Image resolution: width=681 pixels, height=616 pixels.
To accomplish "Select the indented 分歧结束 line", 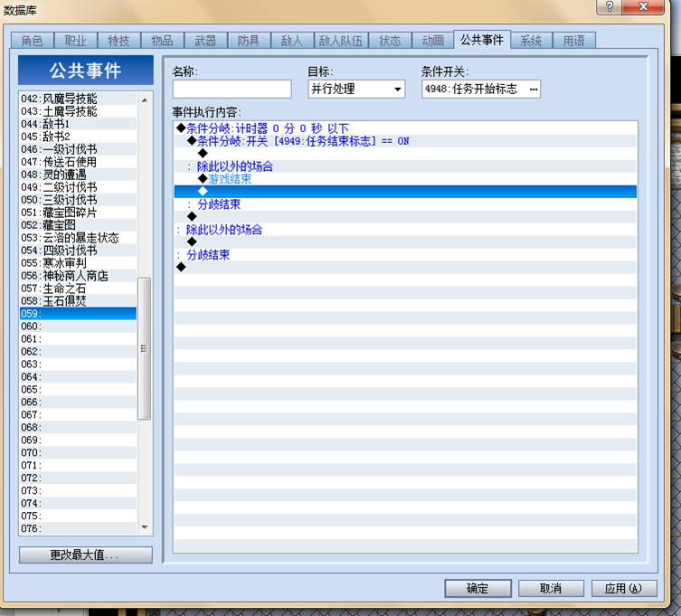I will pyautogui.click(x=406, y=204).
